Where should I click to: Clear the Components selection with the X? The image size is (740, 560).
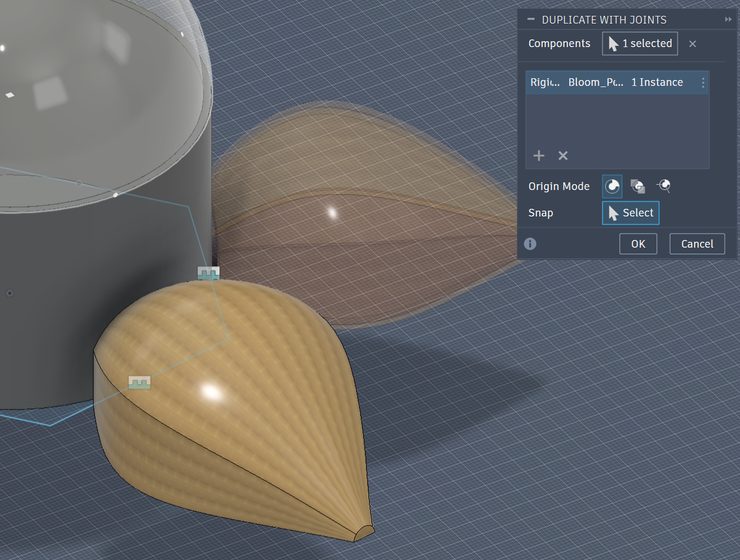[x=692, y=44]
